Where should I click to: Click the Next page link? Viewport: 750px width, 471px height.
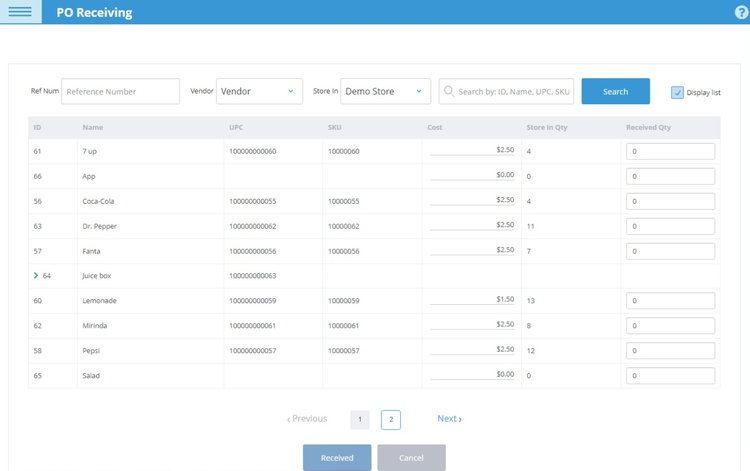pos(449,419)
